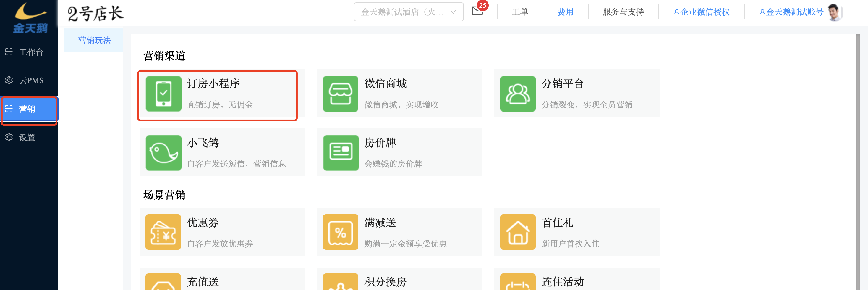Click the 向客户发送短信，营销信息 description
This screenshot has width=868, height=290.
click(237, 164)
